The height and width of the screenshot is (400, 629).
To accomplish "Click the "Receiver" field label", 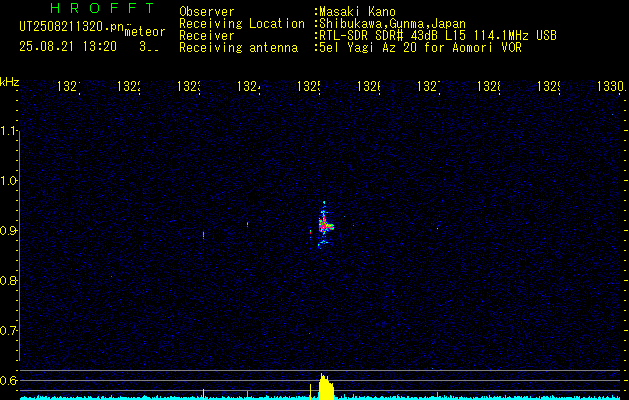I will coord(207,36).
